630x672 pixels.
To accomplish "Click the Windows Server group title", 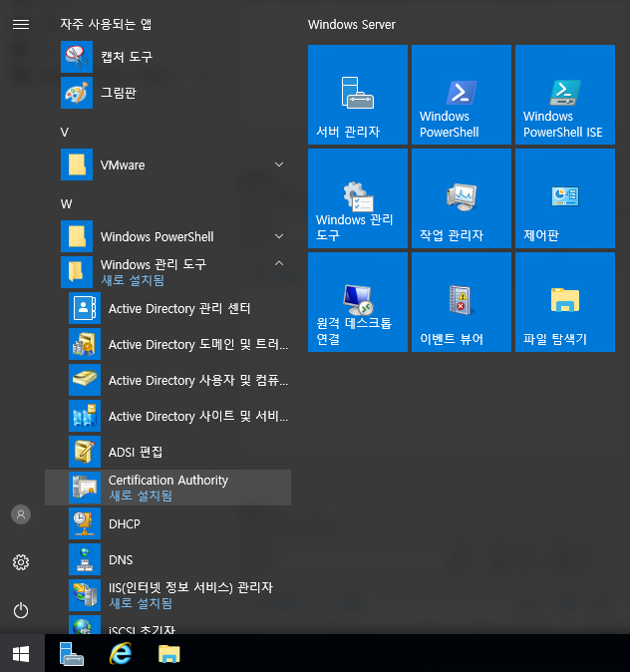I will 352,25.
